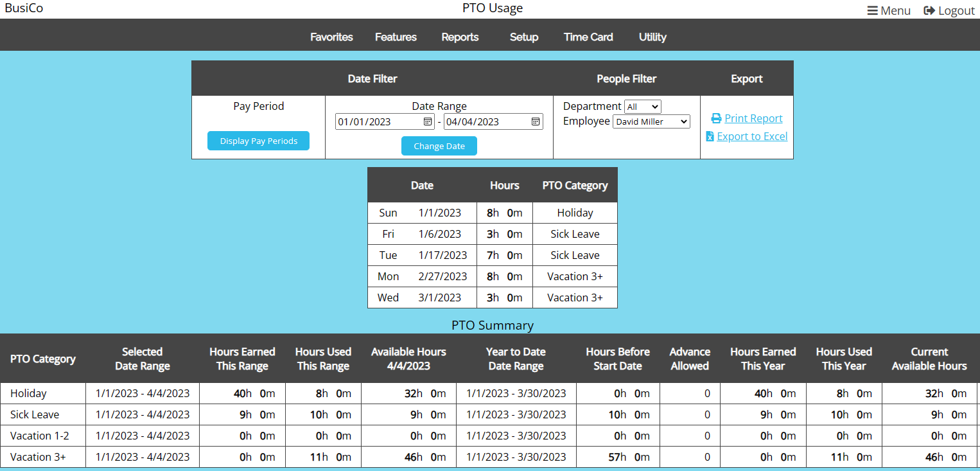
Task: Click the Pay Period label
Action: [259, 106]
